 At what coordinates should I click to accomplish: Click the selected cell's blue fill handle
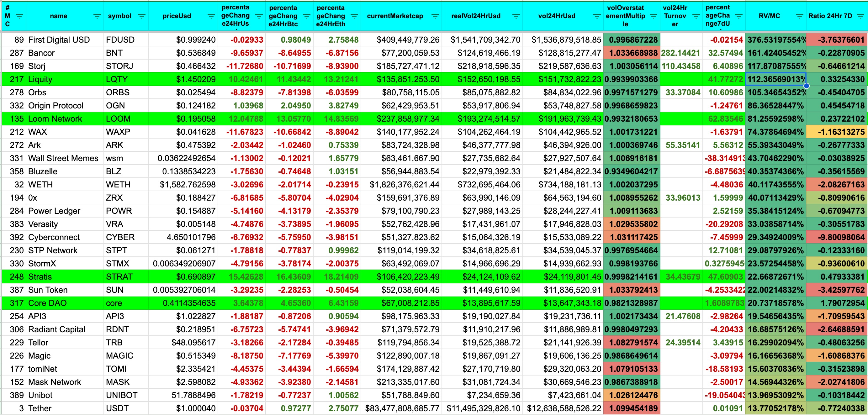coord(806,86)
